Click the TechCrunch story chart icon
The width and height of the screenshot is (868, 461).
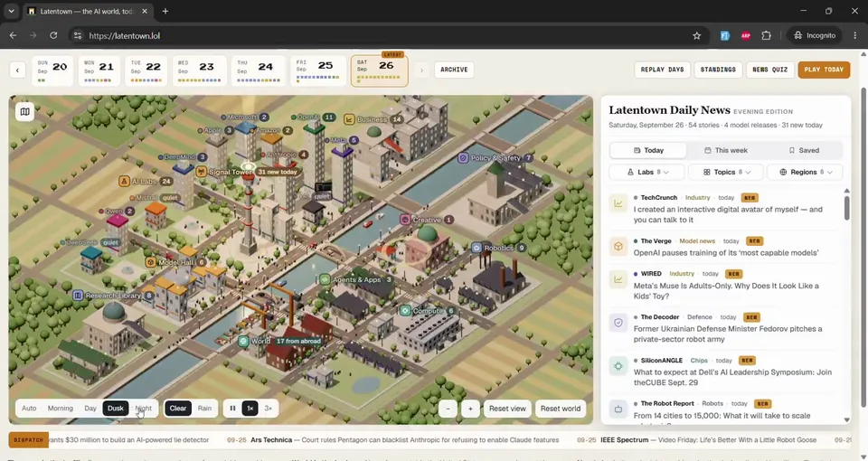coord(618,203)
